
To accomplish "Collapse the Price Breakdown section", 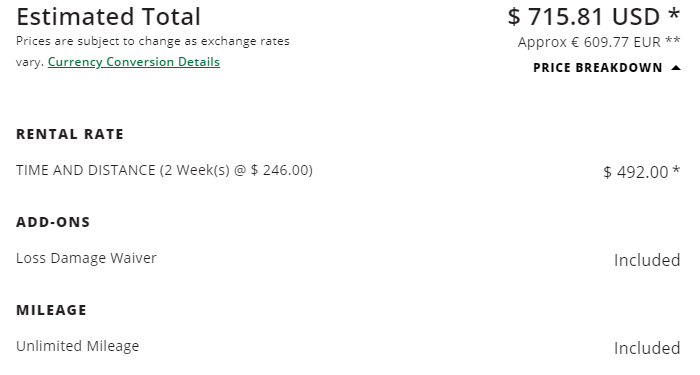I will coord(607,68).
